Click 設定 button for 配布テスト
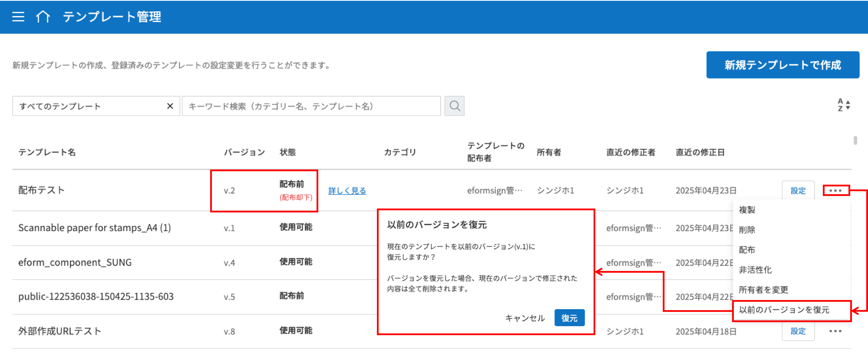Viewport: 868px width, 353px height. pyautogui.click(x=798, y=191)
